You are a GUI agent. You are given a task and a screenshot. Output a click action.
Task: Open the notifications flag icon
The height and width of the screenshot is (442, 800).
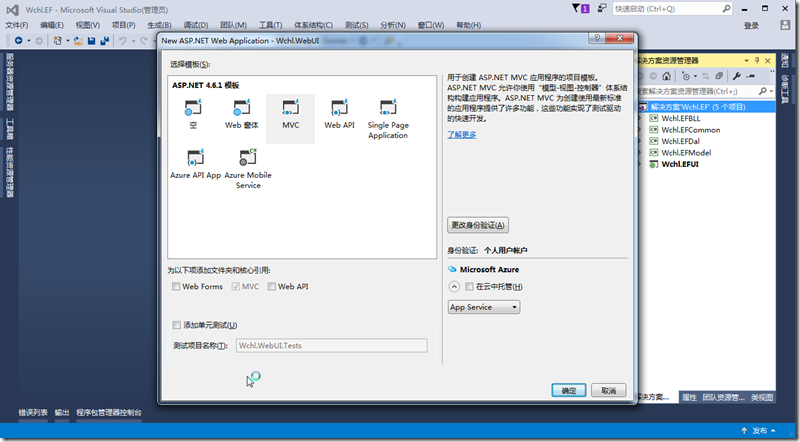tap(580, 8)
